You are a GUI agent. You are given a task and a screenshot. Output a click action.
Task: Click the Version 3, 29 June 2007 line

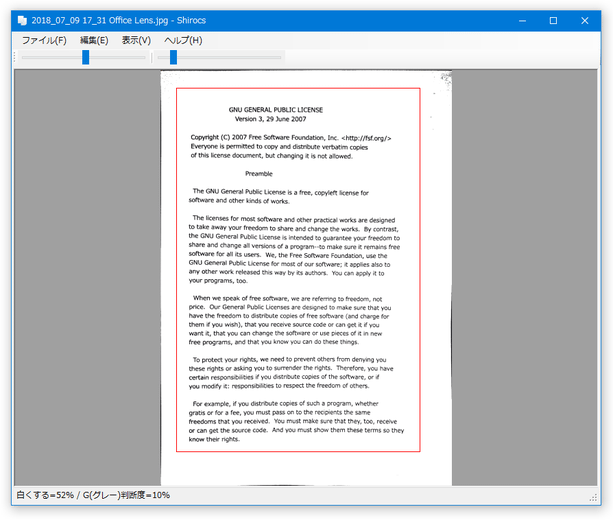coord(270,119)
